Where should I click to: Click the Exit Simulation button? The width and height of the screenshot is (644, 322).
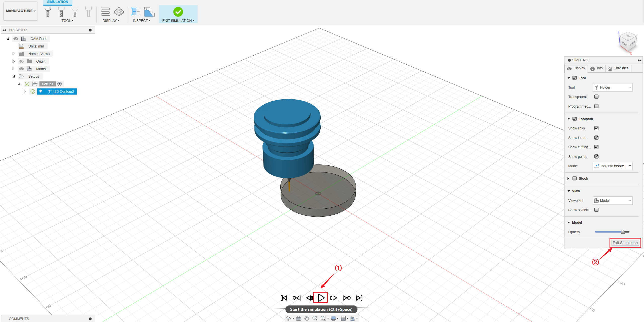tap(625, 243)
